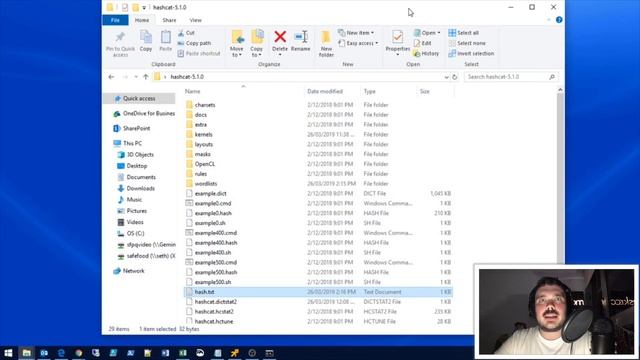This screenshot has height=360, width=640.
Task: Select the example0.hash file
Action: coord(213,213)
